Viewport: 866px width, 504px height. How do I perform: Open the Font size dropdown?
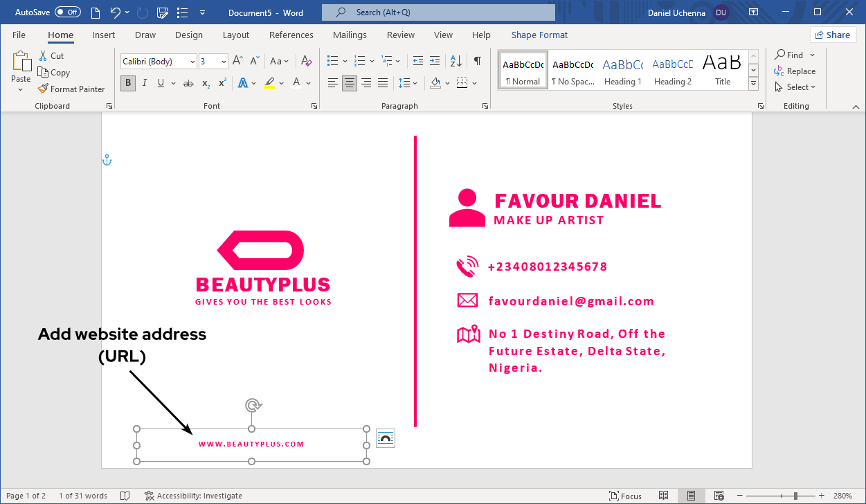point(223,61)
